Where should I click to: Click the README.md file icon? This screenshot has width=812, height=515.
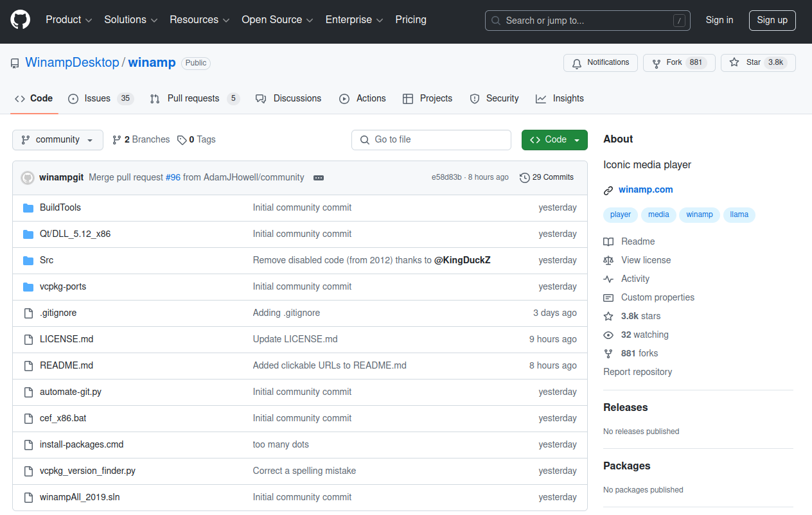(28, 366)
